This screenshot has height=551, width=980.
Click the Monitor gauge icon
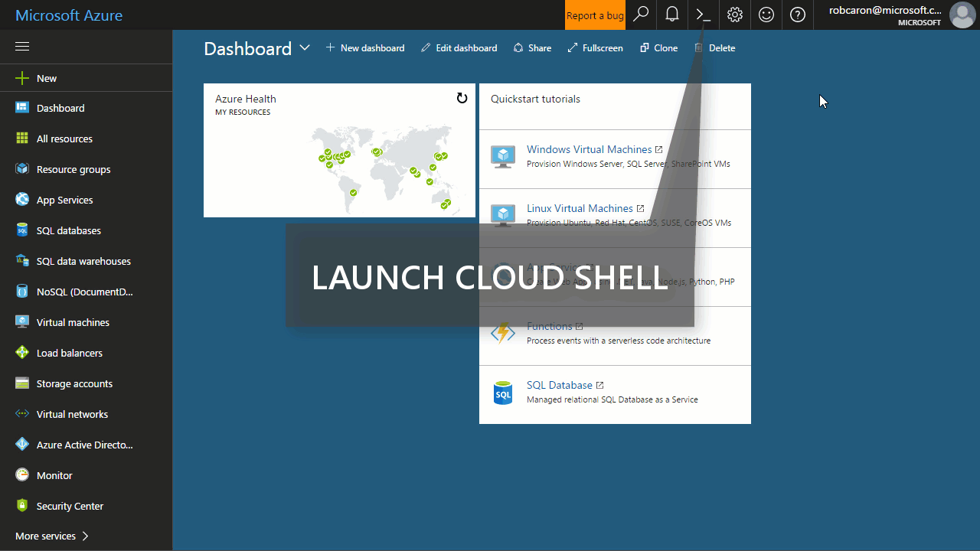coord(22,475)
